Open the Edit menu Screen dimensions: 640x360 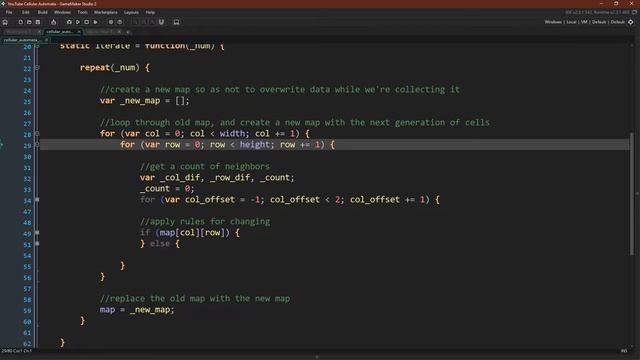pos(26,12)
